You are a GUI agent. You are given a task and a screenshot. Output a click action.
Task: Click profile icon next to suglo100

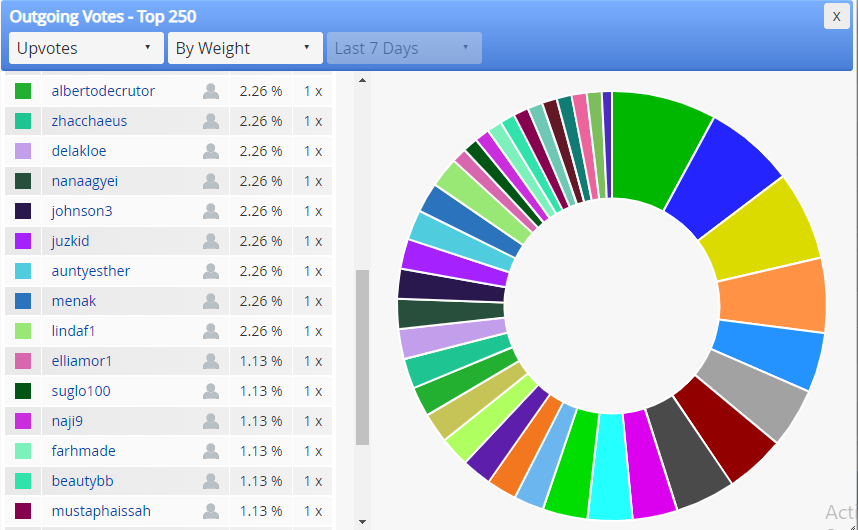tap(211, 391)
